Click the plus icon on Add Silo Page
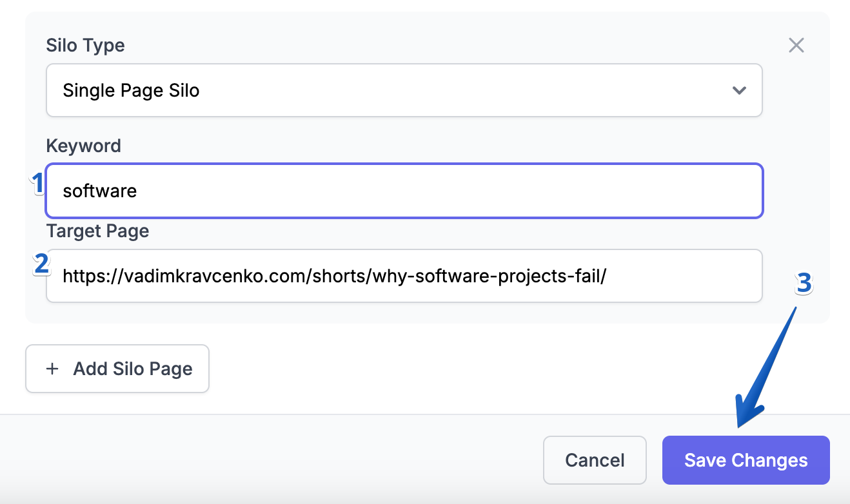 click(52, 369)
